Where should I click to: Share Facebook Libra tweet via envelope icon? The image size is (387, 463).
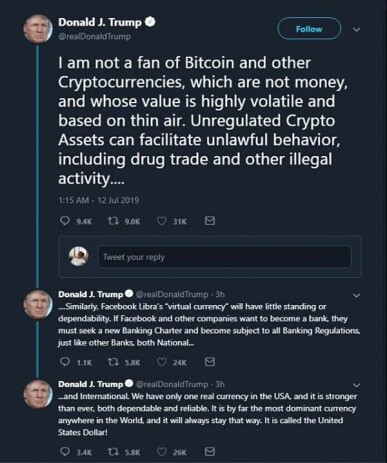(209, 362)
